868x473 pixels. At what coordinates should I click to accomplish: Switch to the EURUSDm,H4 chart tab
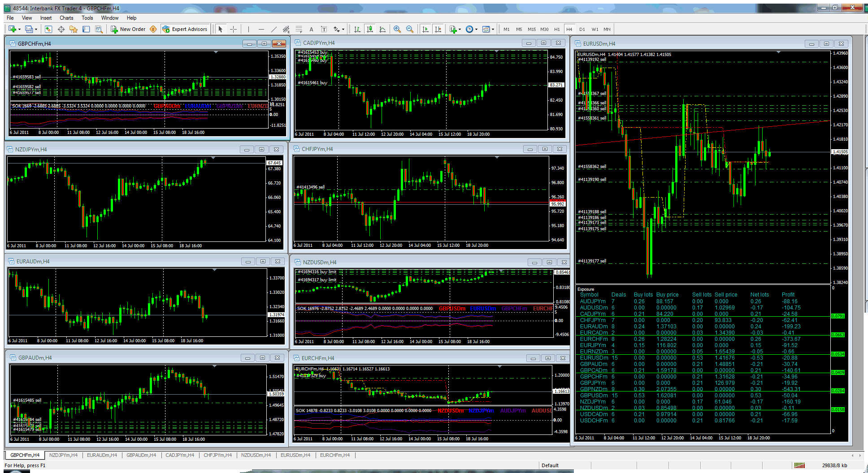click(x=295, y=455)
